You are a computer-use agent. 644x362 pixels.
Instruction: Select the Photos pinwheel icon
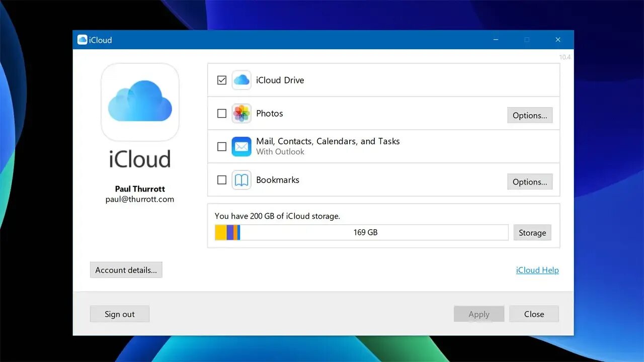pyautogui.click(x=242, y=113)
